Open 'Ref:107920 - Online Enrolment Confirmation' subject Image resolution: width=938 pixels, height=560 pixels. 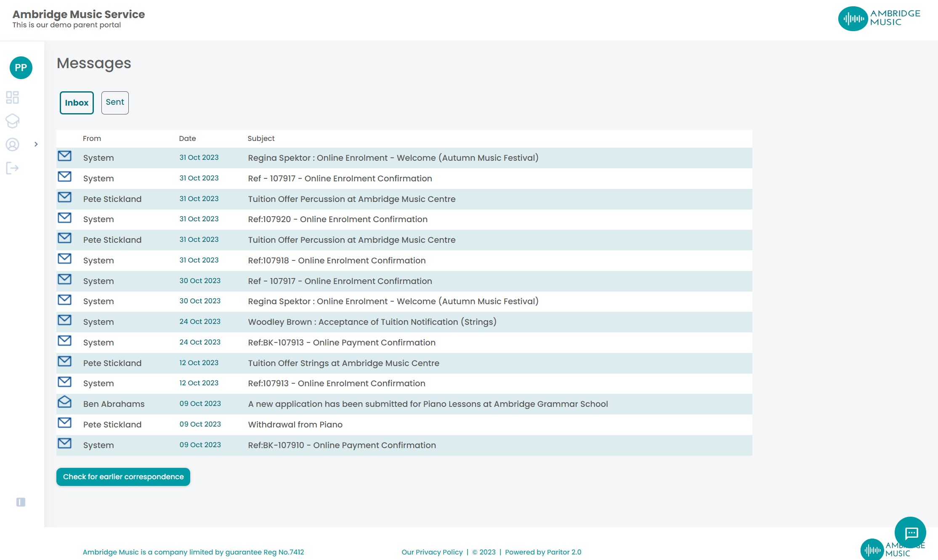pos(337,219)
